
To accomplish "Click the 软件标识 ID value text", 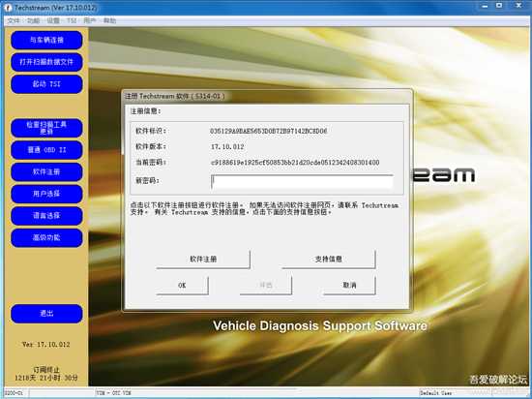I will tap(268, 131).
